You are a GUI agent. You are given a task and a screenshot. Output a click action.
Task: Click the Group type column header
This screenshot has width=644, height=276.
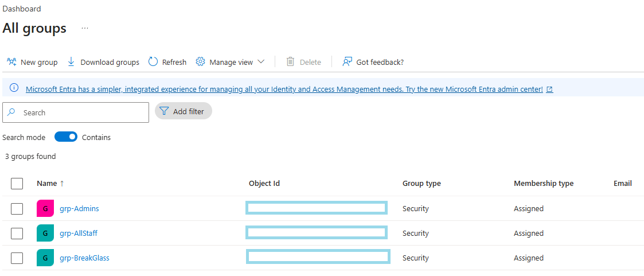click(x=421, y=184)
